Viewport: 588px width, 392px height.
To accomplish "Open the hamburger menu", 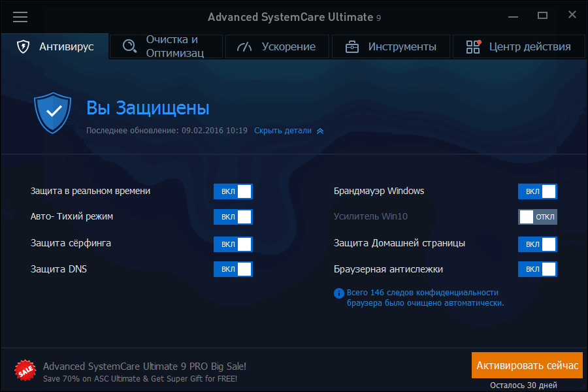I will point(20,17).
